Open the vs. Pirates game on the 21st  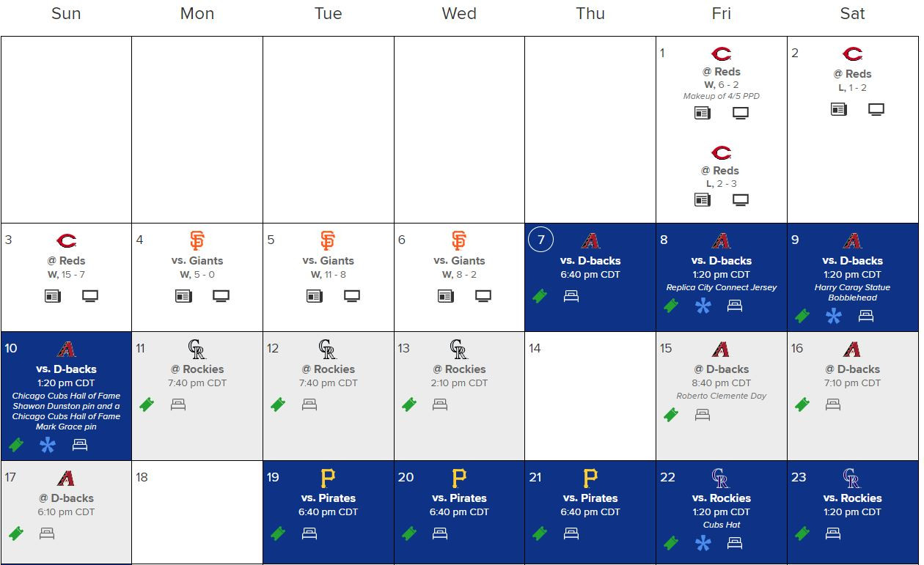pyautogui.click(x=590, y=498)
